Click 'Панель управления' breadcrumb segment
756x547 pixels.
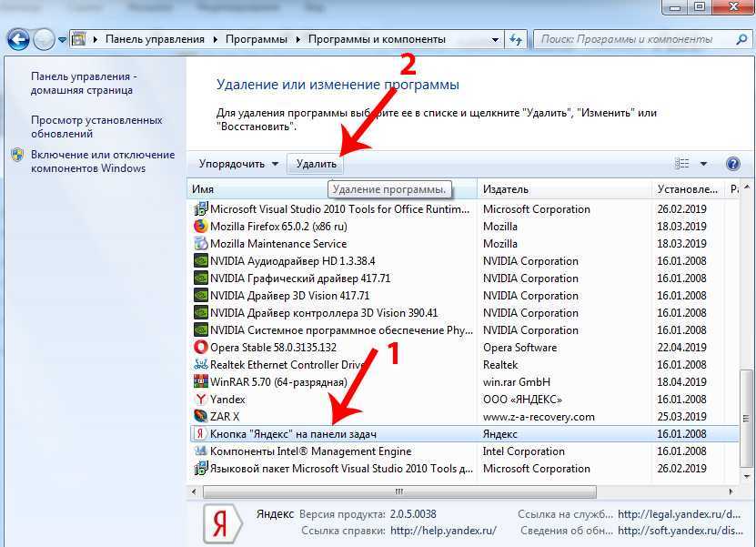[155, 39]
